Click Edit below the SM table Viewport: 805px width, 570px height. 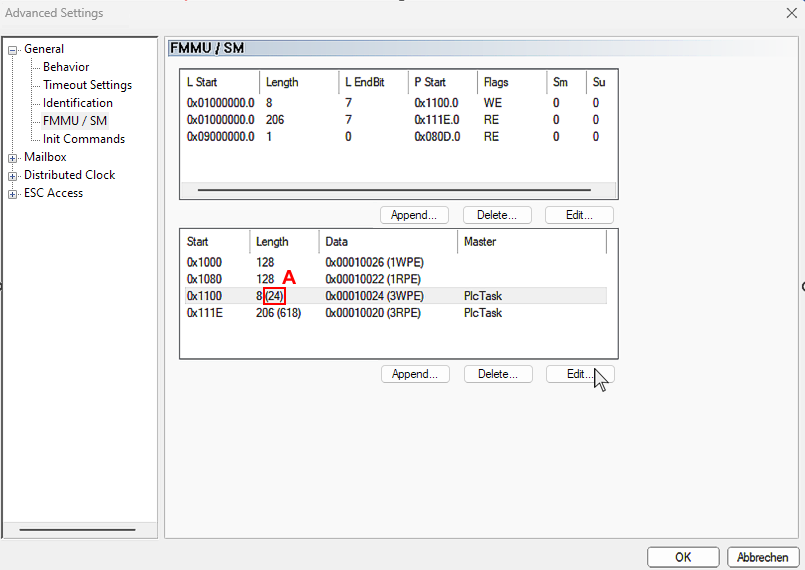580,374
